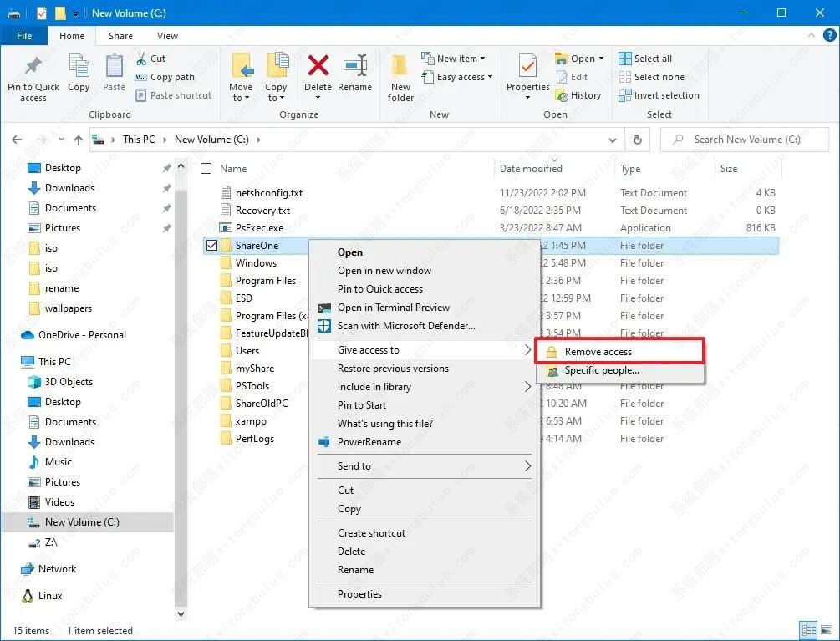Expand the address bar history dropdown

click(x=613, y=140)
